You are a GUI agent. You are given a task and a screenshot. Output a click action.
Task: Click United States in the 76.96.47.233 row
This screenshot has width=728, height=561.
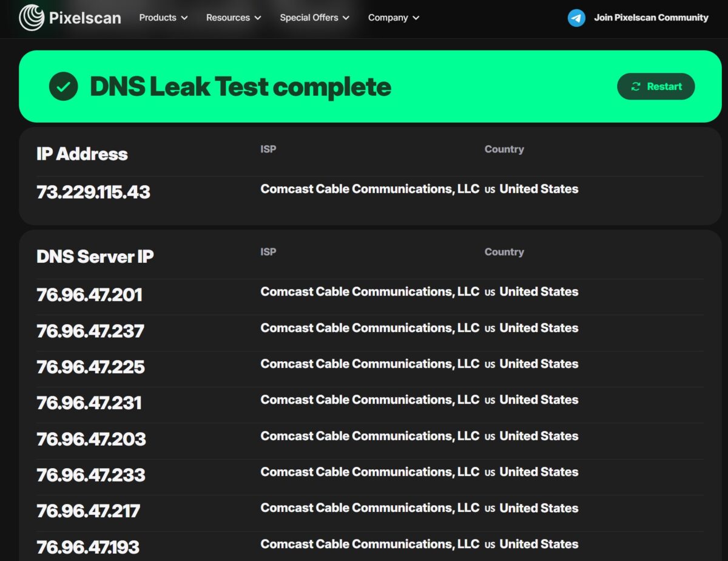[x=539, y=472]
